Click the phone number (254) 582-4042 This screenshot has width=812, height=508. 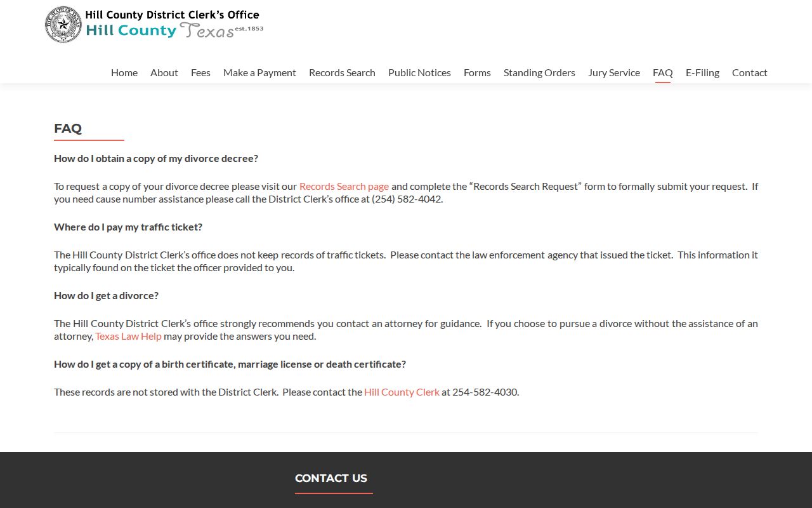click(406, 199)
